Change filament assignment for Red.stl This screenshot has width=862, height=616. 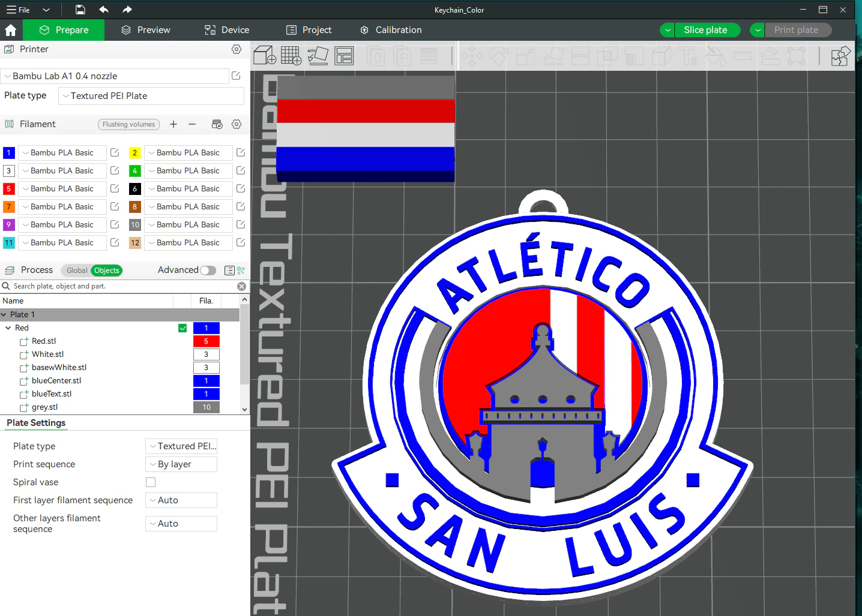206,341
